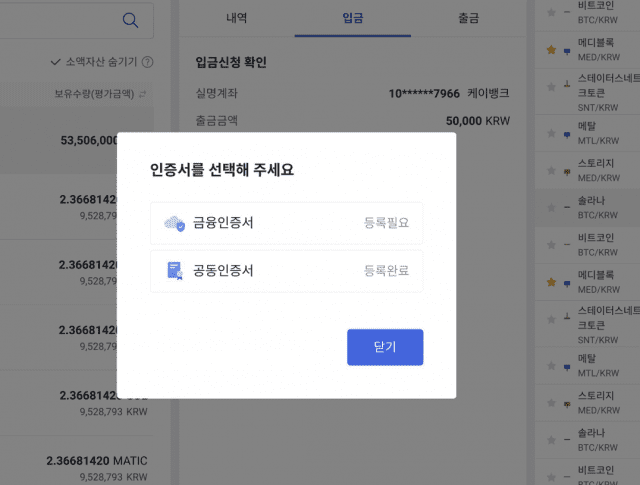
Task: Click the 출금금액 label
Action: pyautogui.click(x=217, y=121)
